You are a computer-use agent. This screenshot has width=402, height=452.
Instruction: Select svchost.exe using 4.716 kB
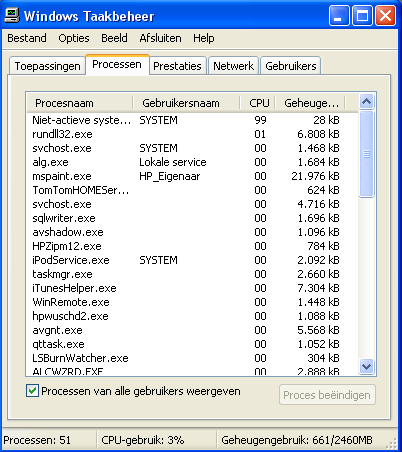coord(192,204)
